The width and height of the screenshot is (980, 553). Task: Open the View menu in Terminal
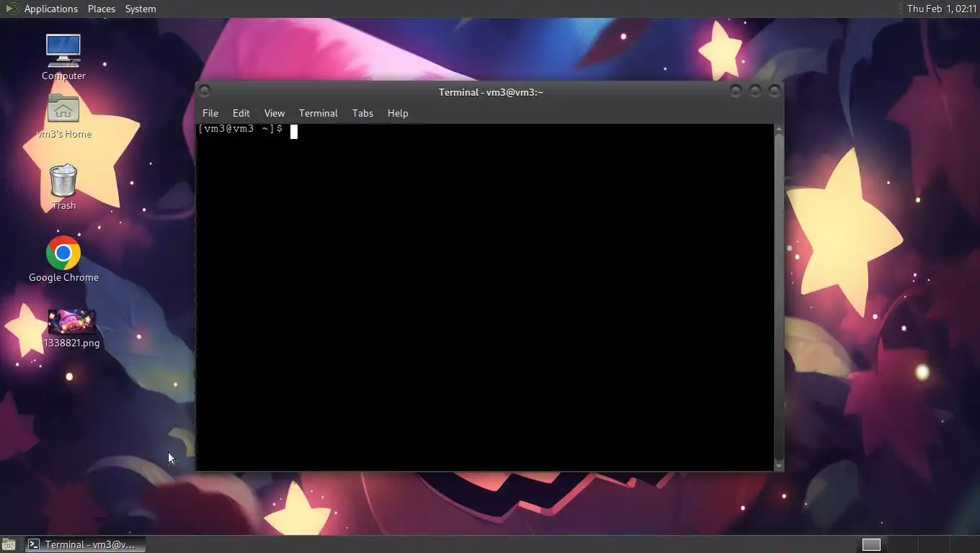[x=275, y=113]
